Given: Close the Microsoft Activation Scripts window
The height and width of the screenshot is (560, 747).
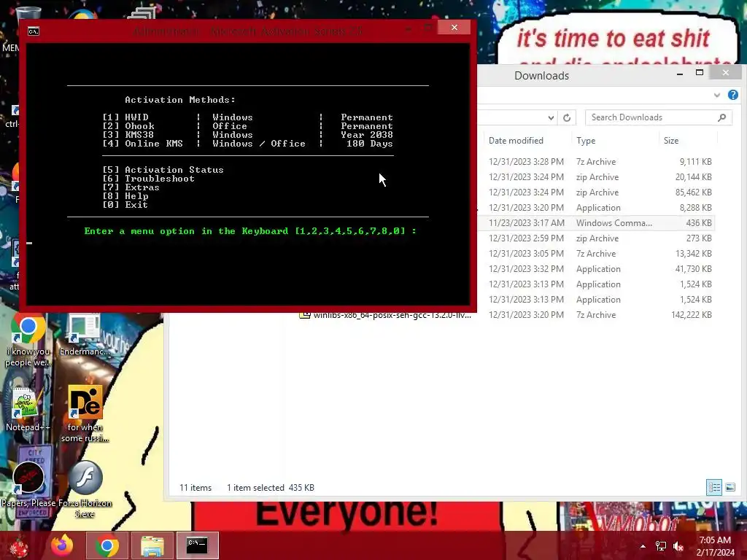Looking at the screenshot, I should (454, 28).
